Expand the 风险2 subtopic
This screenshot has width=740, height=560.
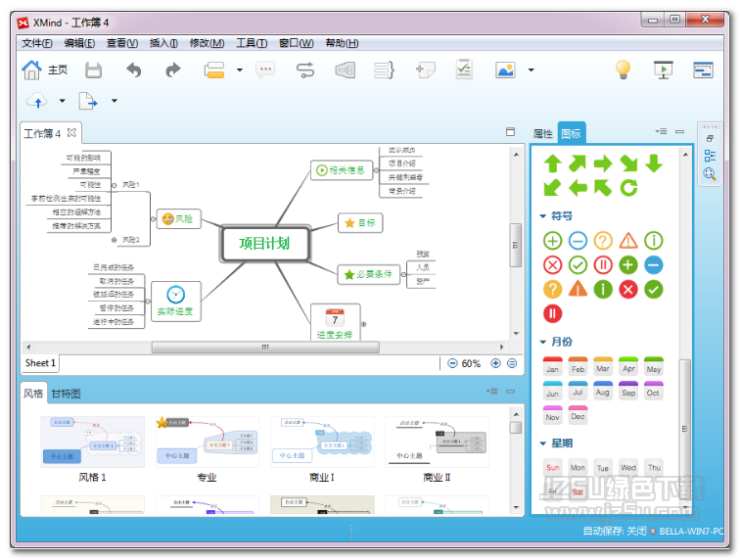114,240
